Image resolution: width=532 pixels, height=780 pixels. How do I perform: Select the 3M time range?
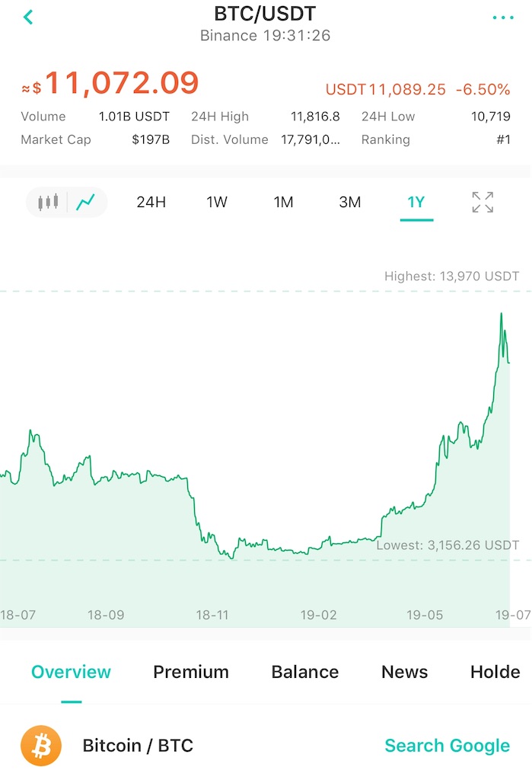349,202
